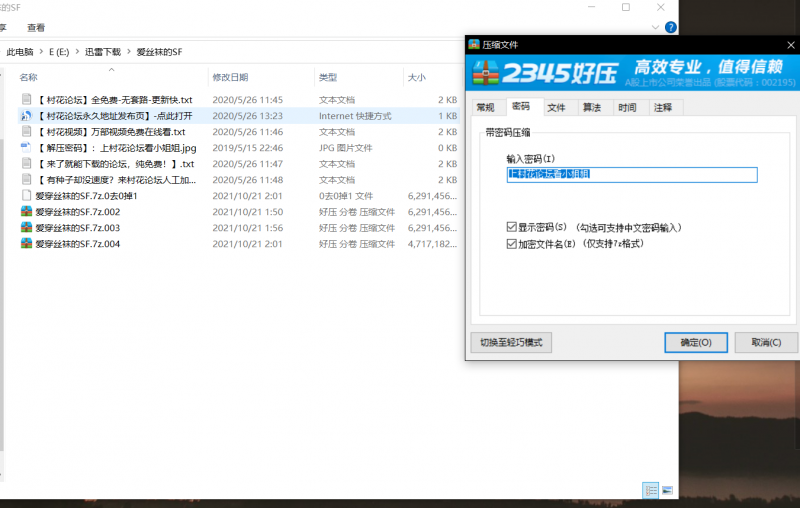The width and height of the screenshot is (800, 508).
Task: Click the 解压密码 JPG file icon
Action: tap(27, 148)
